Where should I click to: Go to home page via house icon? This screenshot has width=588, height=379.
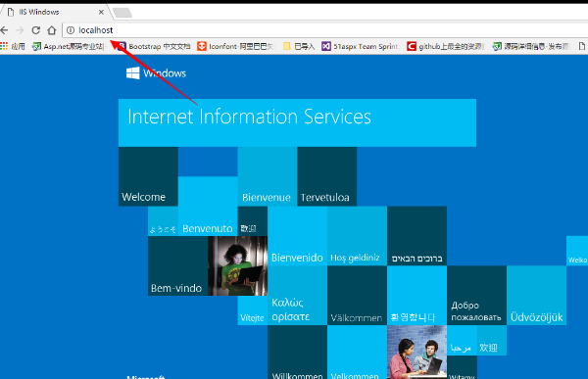52,30
